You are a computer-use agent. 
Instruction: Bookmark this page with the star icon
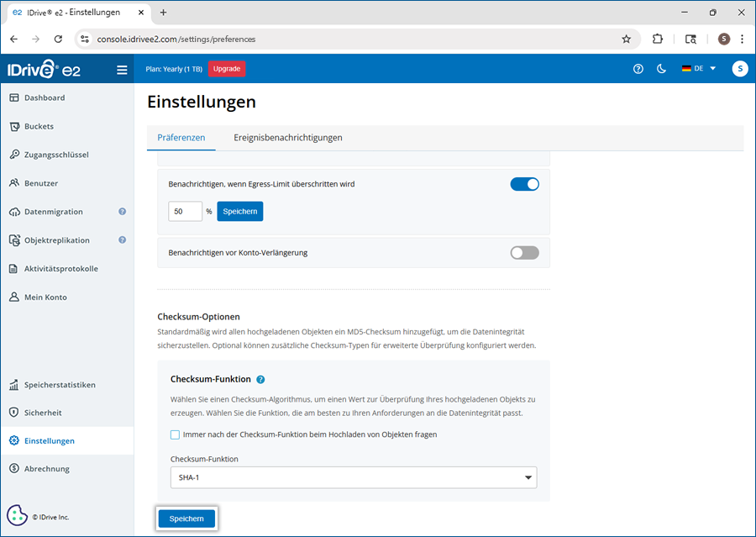626,39
